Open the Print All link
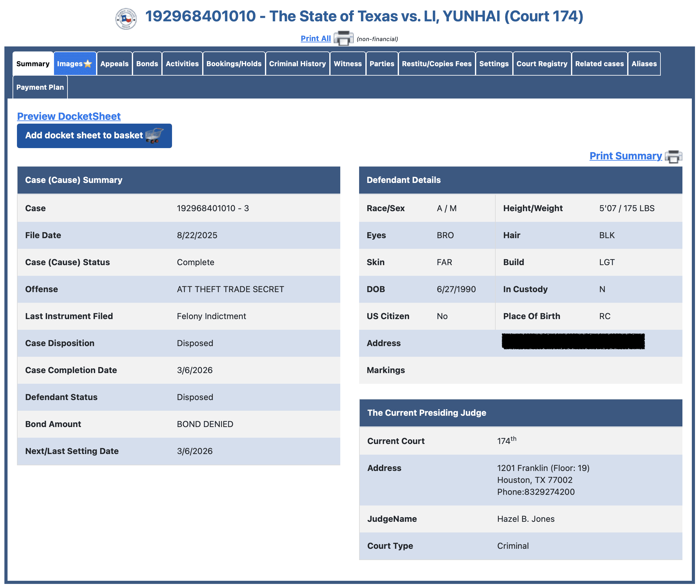Image resolution: width=700 pixels, height=588 pixels. [315, 38]
